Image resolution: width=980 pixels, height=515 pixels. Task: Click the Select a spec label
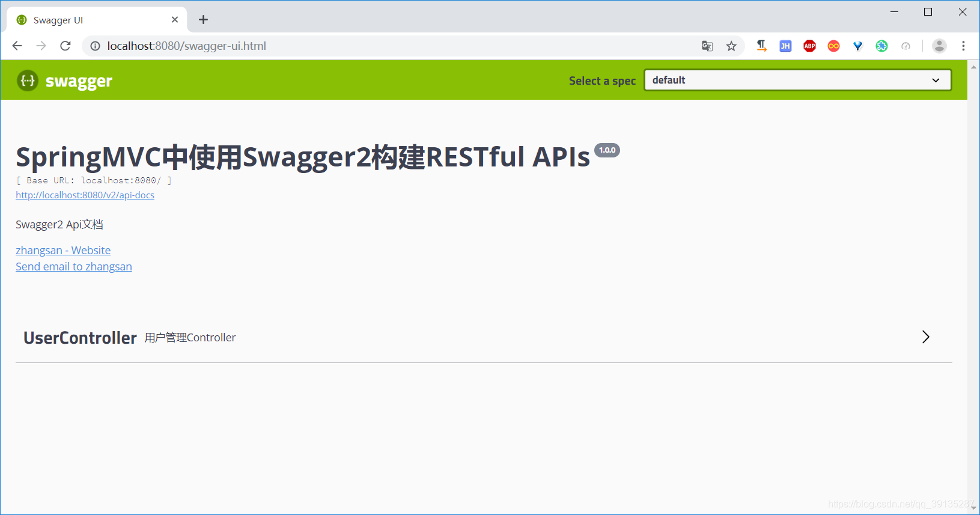pyautogui.click(x=602, y=81)
